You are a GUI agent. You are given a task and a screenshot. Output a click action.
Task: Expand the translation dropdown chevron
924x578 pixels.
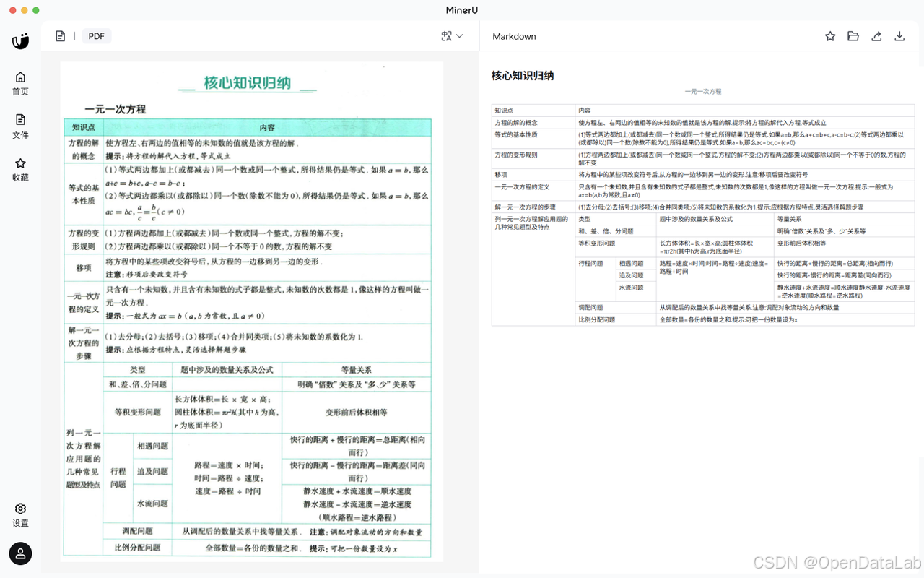[461, 36]
